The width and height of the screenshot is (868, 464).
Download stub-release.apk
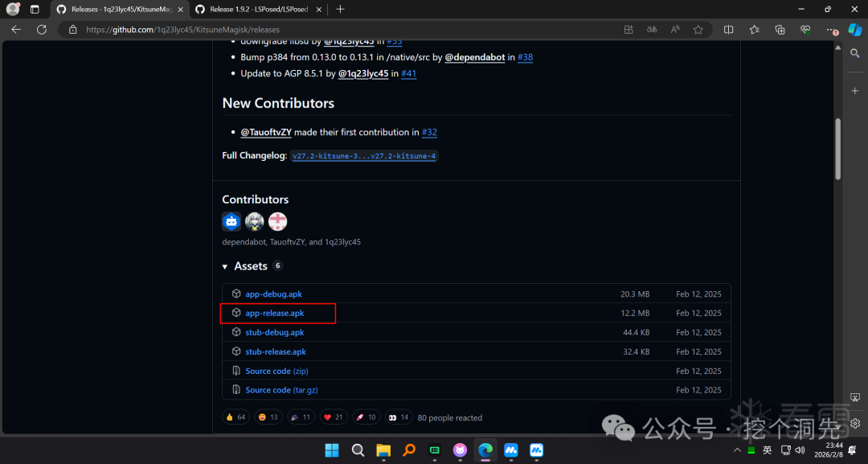276,351
